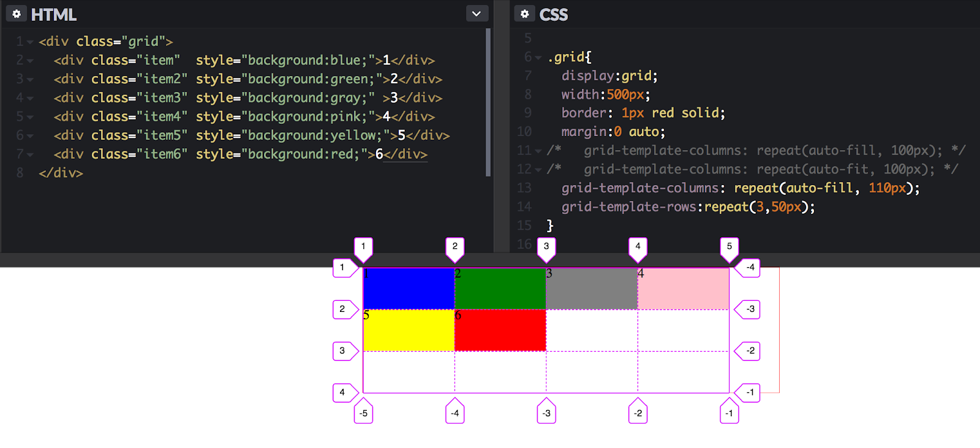The width and height of the screenshot is (980, 448).
Task: Collapse the .grid div at HTML line 1
Action: tap(30, 42)
